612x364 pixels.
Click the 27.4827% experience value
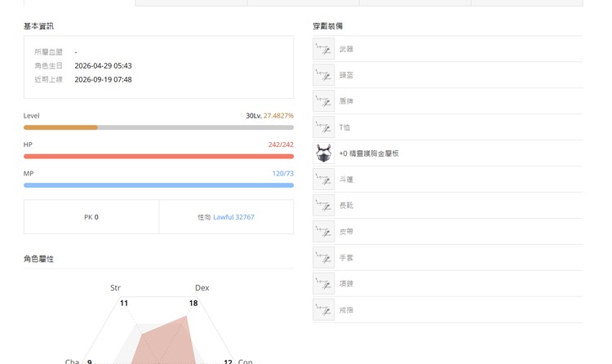[278, 116]
